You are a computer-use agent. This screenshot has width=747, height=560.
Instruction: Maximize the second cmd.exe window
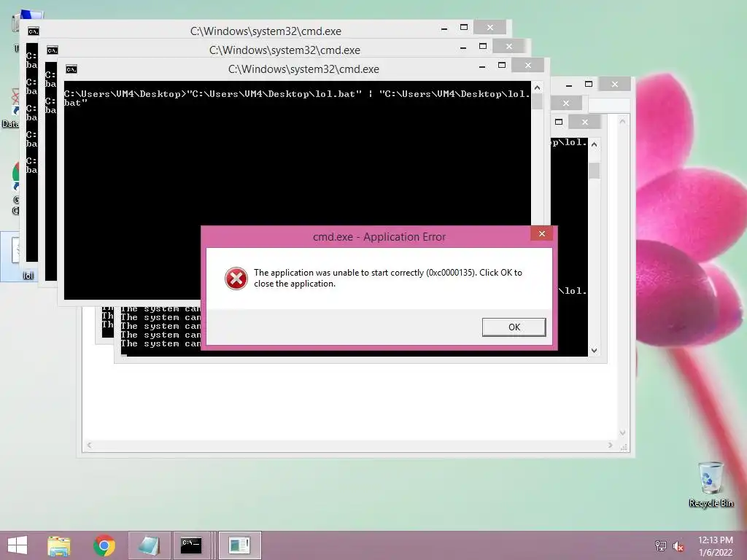click(483, 46)
